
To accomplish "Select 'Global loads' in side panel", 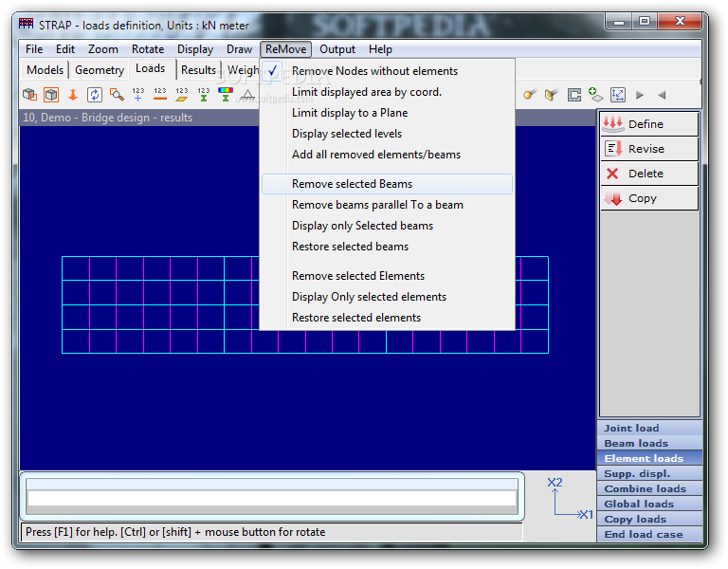I will 649,504.
